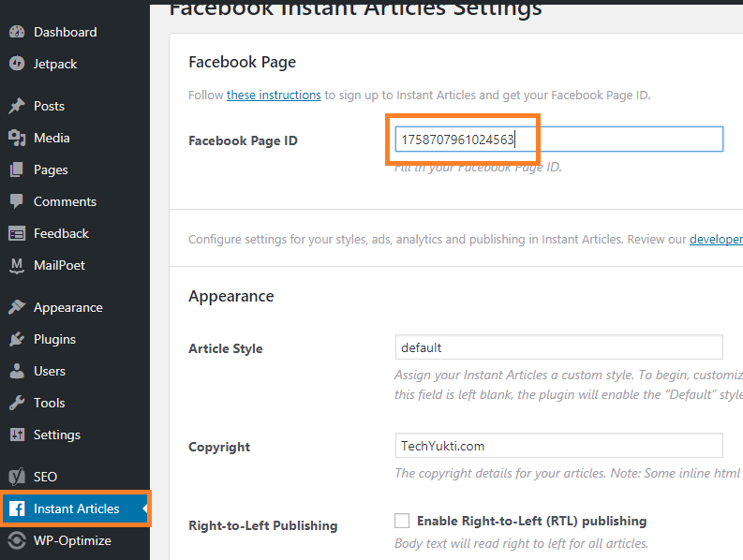Image resolution: width=743 pixels, height=560 pixels.
Task: Click the Dashboard gauge icon
Action: tap(17, 32)
